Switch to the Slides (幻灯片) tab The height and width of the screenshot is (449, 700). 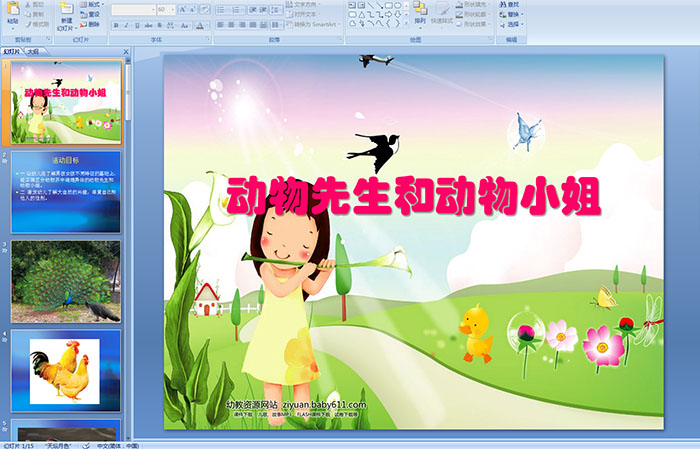tap(11, 50)
